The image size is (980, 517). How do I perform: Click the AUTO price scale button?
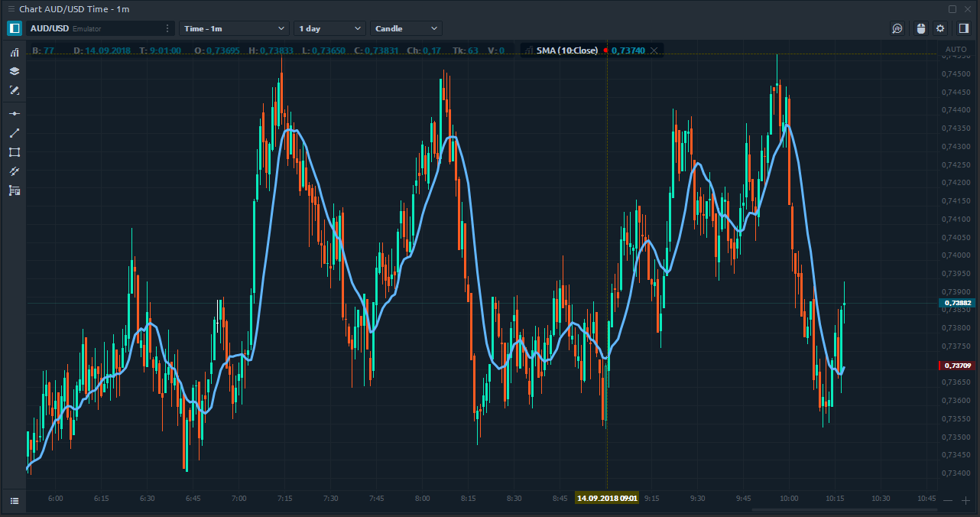[x=956, y=50]
